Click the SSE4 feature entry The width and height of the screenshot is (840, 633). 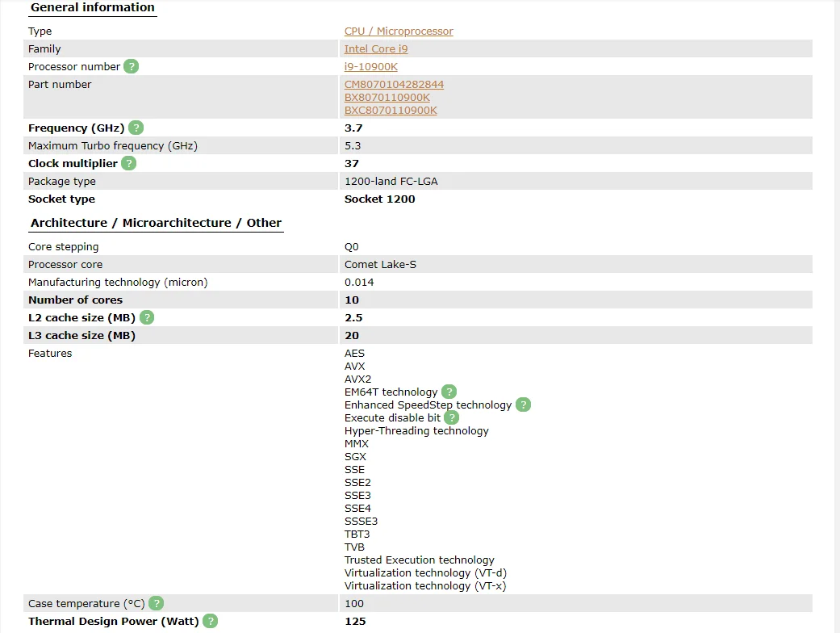point(357,508)
